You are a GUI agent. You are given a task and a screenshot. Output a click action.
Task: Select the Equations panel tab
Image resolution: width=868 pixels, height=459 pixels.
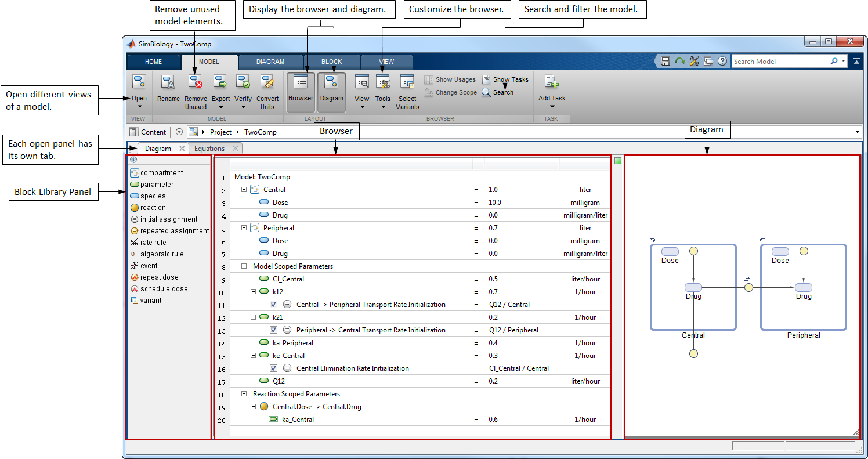coord(209,149)
